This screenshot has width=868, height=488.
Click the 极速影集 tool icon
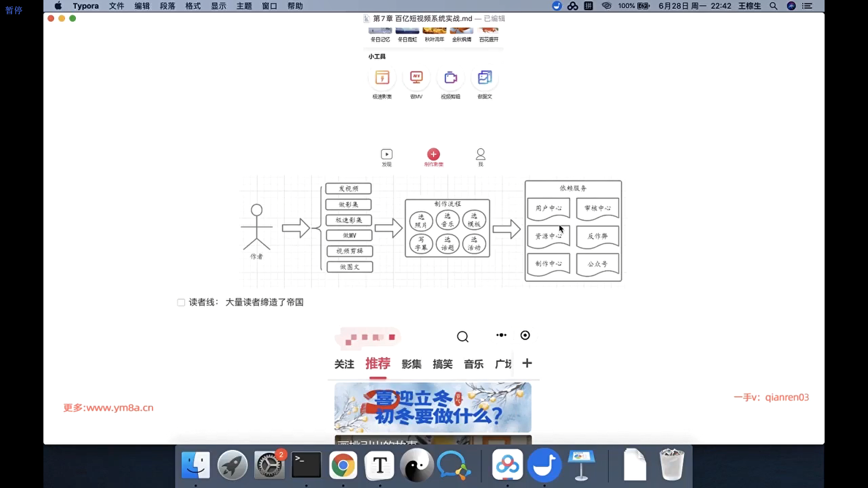pyautogui.click(x=382, y=78)
